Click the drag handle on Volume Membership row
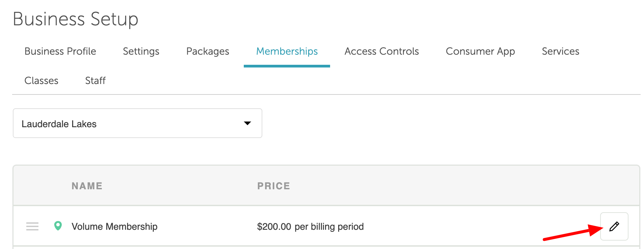644x249 pixels. coord(32,226)
